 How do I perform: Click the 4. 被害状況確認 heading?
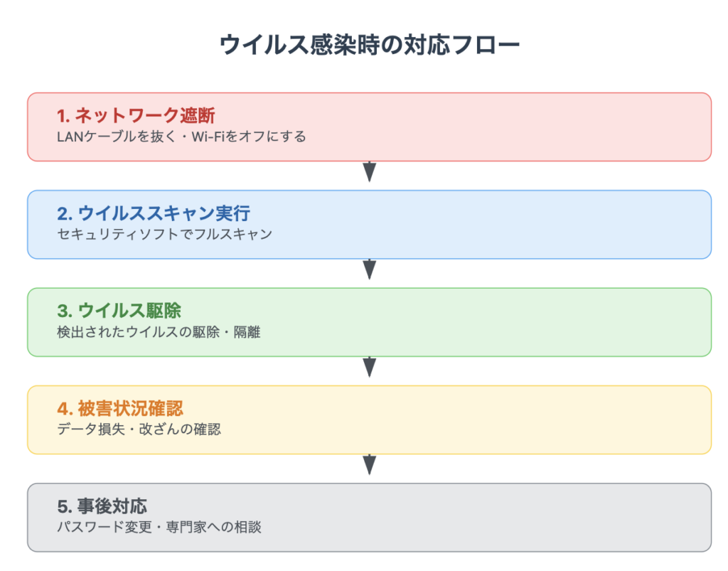pyautogui.click(x=119, y=409)
